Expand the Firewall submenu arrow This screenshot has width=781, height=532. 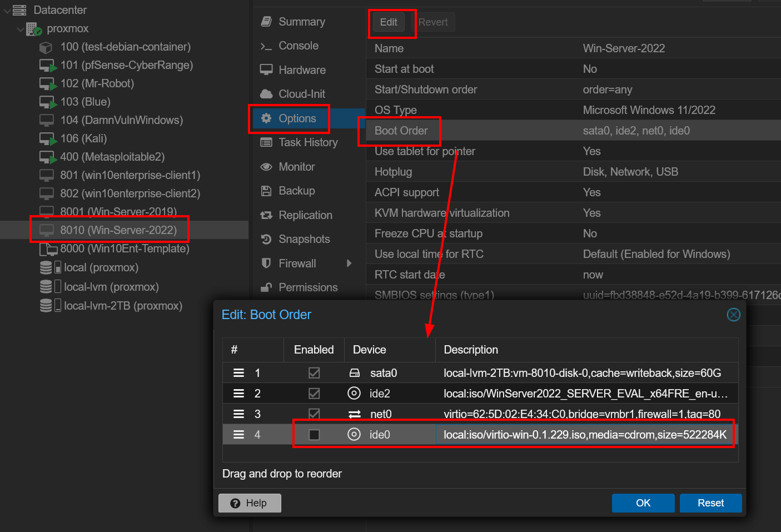click(x=349, y=263)
